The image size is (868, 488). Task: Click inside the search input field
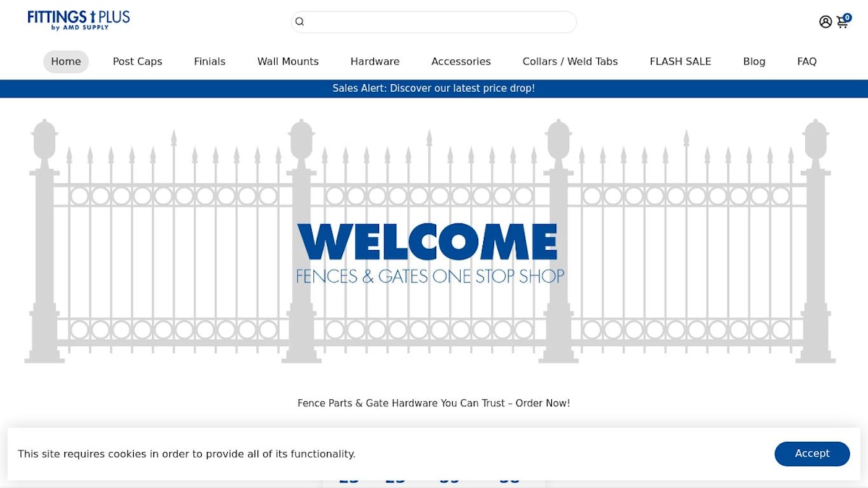click(434, 21)
